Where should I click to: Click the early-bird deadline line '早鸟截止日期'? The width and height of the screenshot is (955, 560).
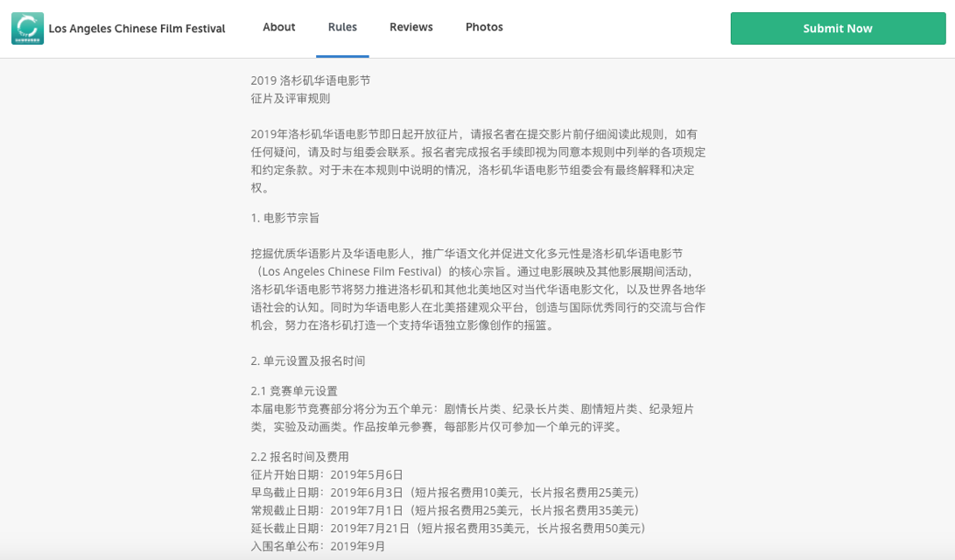446,493
